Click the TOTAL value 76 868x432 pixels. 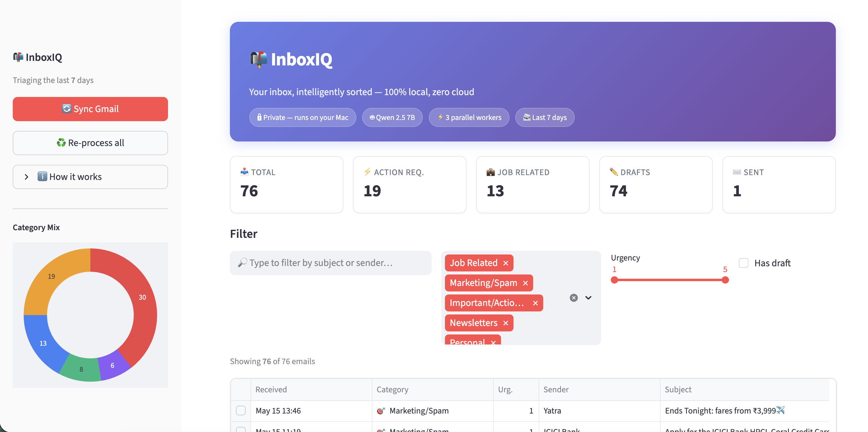249,191
